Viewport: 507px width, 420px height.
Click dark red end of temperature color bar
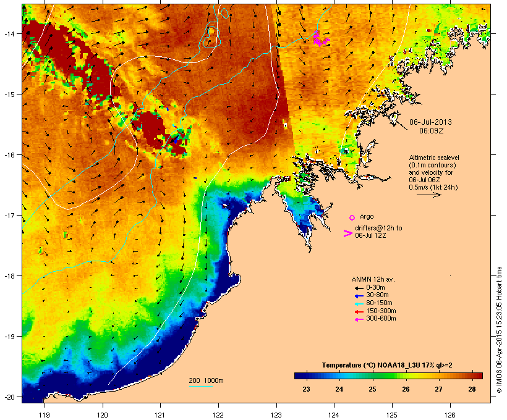(479, 376)
